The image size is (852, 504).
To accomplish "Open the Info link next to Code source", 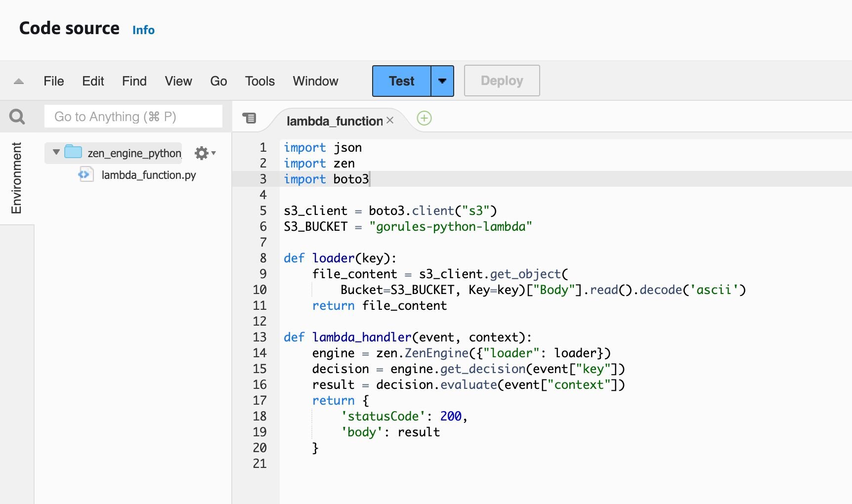I will pos(143,30).
